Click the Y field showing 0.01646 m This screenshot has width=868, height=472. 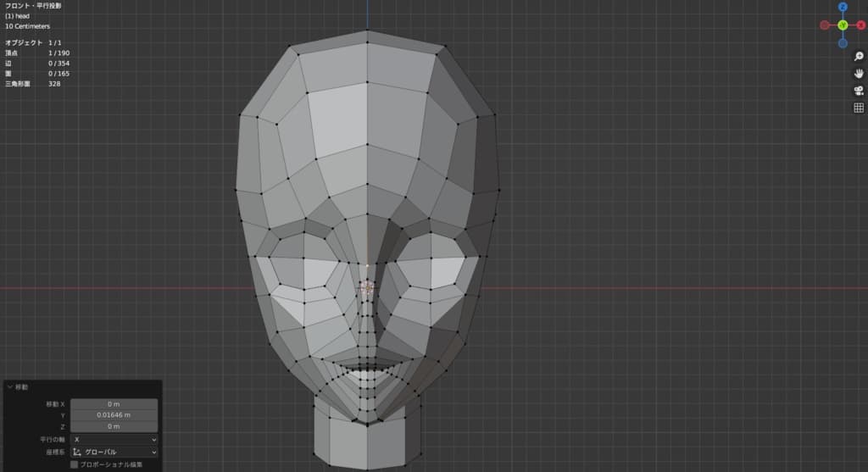(x=114, y=415)
